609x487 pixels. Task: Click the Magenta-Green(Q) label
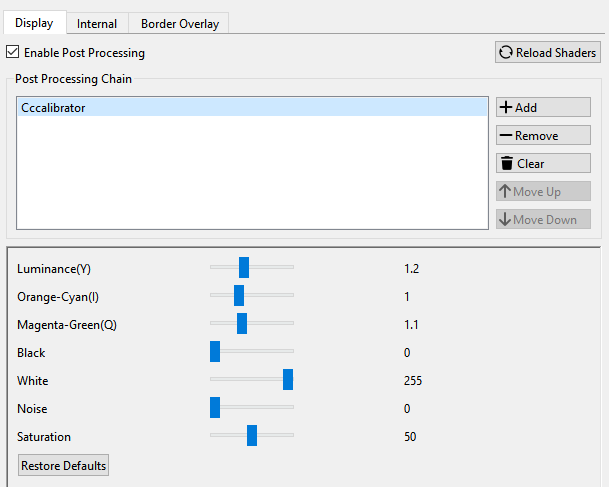pos(67,325)
